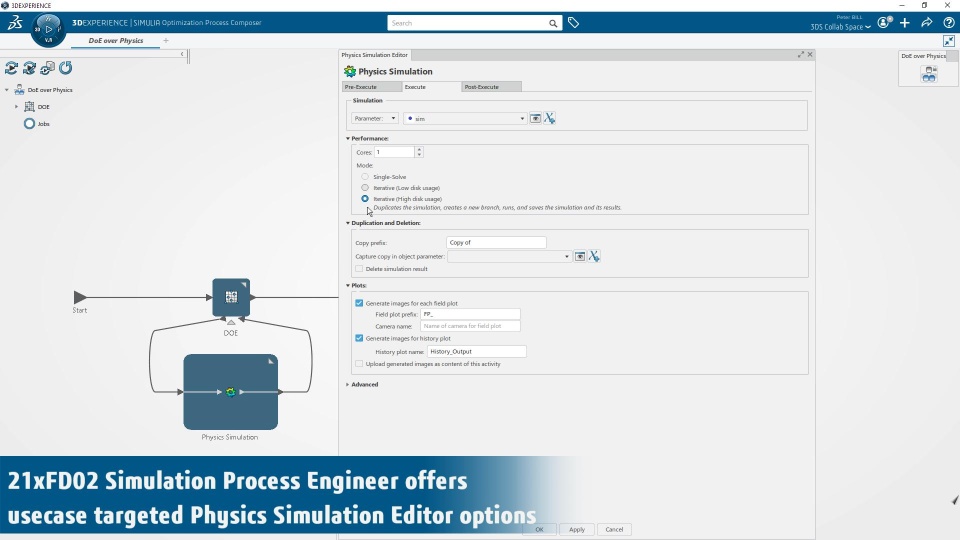This screenshot has height=540, width=960.
Task: Open the Parameter type dropdown
Action: pyautogui.click(x=375, y=118)
